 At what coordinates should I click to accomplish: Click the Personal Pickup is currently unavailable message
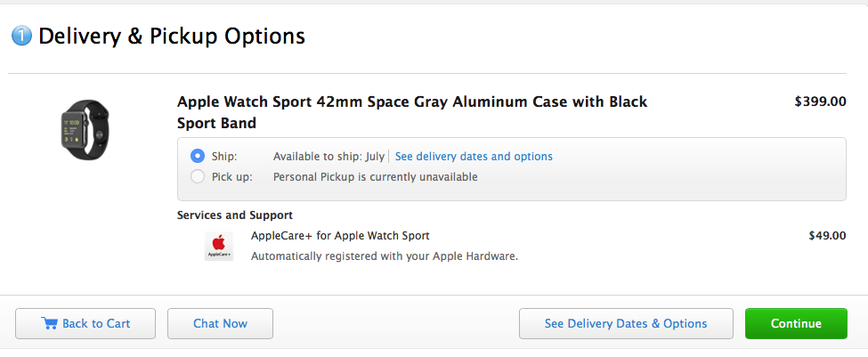click(375, 176)
